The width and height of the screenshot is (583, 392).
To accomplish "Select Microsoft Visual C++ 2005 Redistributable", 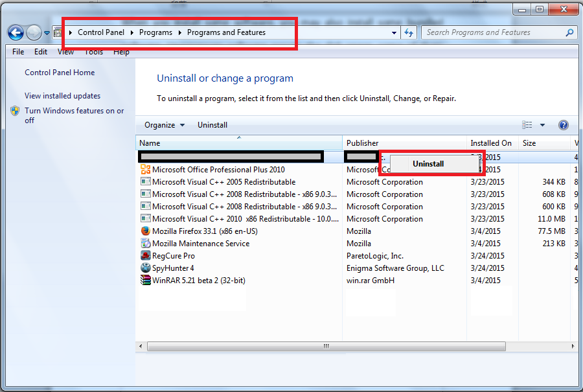I will click(224, 182).
